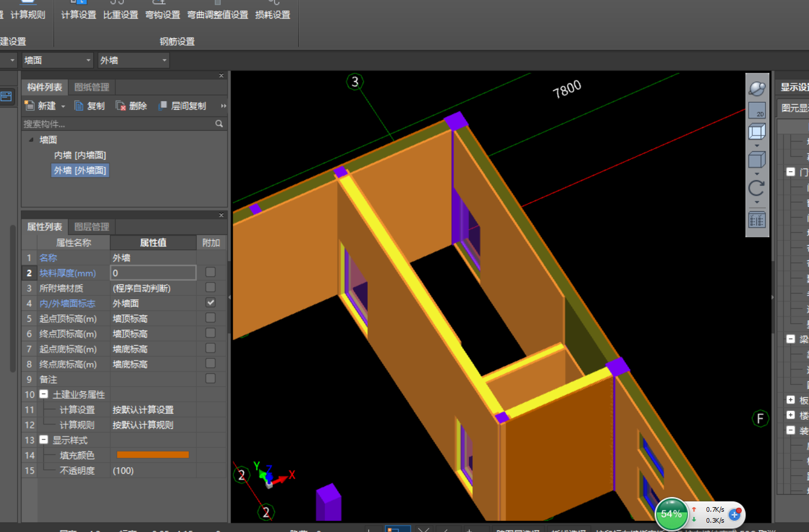Toggle 附加 checkbox for 块料厚度 row
Image resolution: width=809 pixels, height=532 pixels.
pyautogui.click(x=210, y=272)
